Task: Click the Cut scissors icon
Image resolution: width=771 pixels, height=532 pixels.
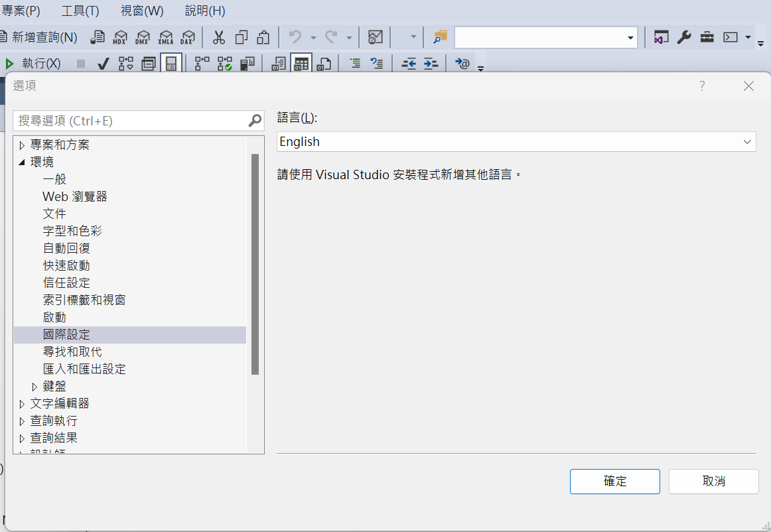Action: [x=219, y=37]
